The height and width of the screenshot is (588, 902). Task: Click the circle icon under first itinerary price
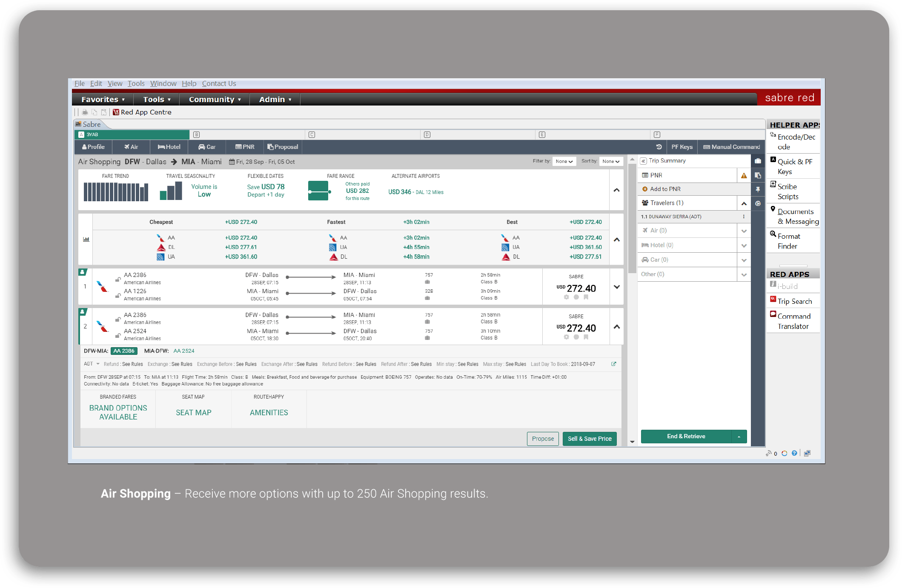(576, 297)
